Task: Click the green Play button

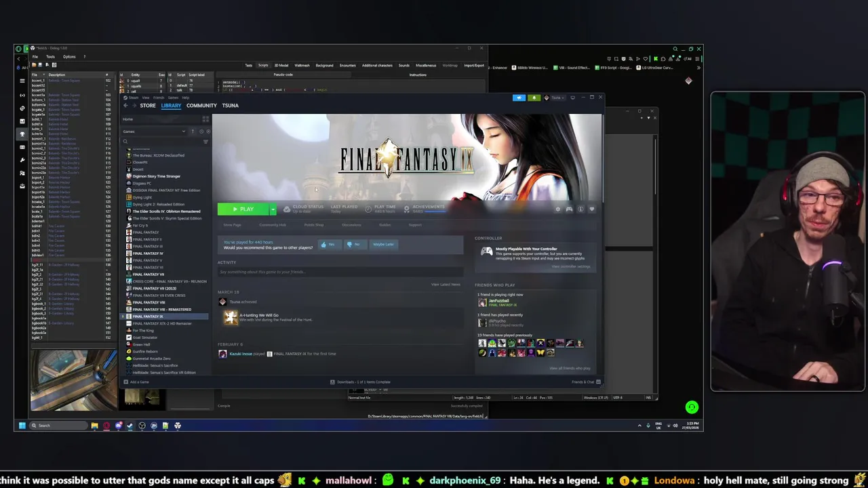Action: [243, 209]
